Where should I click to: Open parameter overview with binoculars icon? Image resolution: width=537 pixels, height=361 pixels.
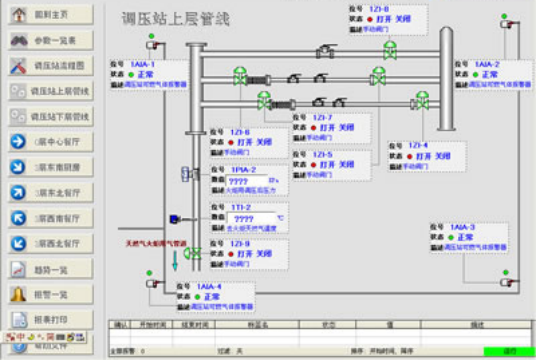point(19,40)
